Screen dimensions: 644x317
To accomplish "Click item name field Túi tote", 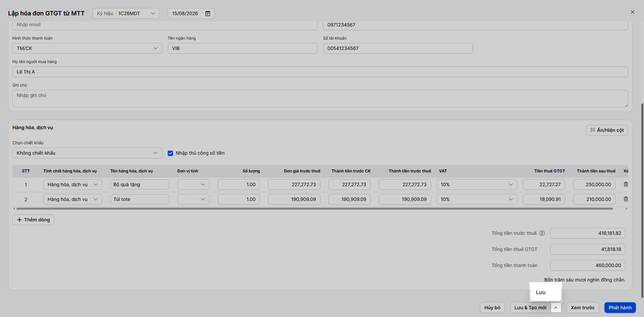I will (140, 199).
